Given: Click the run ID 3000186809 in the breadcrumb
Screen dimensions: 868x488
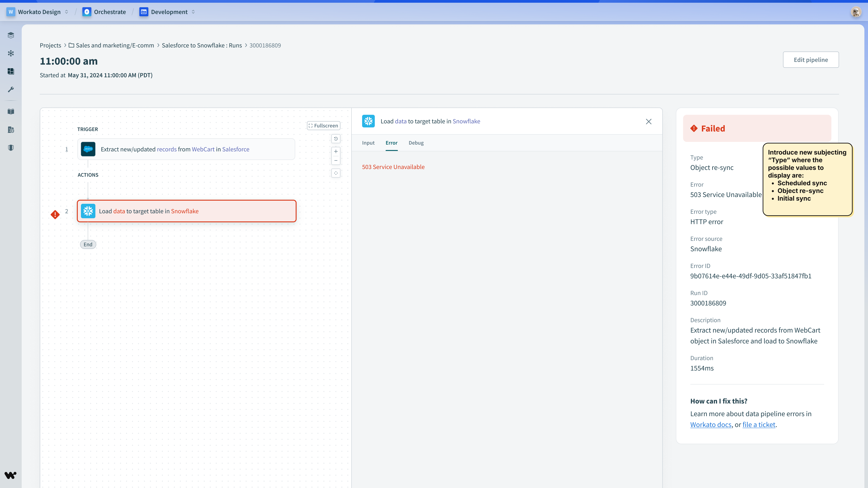Looking at the screenshot, I should 265,45.
